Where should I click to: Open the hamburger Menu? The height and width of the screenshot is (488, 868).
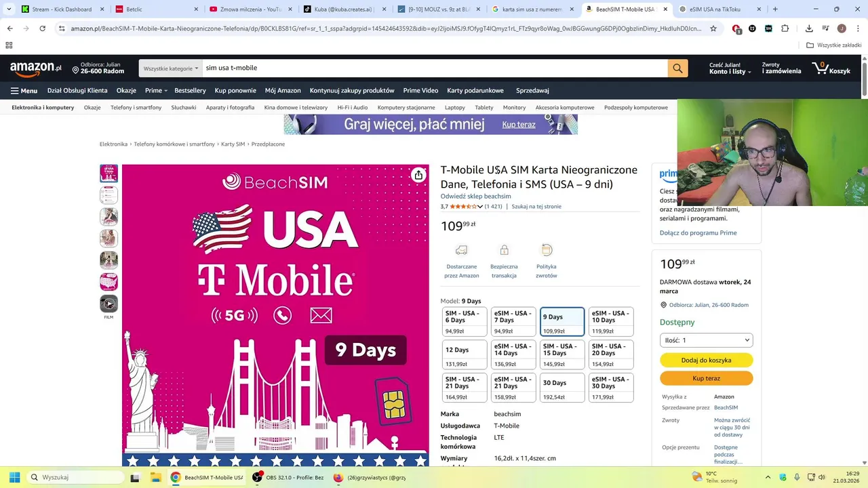[x=24, y=91]
